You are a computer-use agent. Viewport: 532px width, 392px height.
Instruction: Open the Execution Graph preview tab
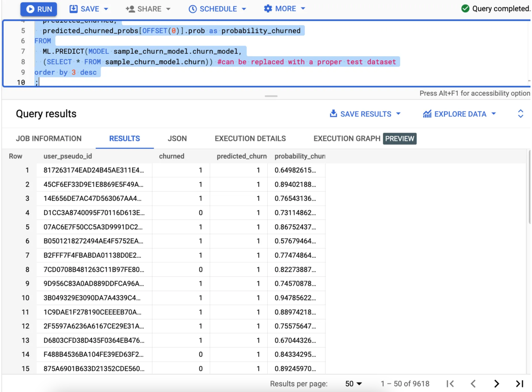coord(365,139)
